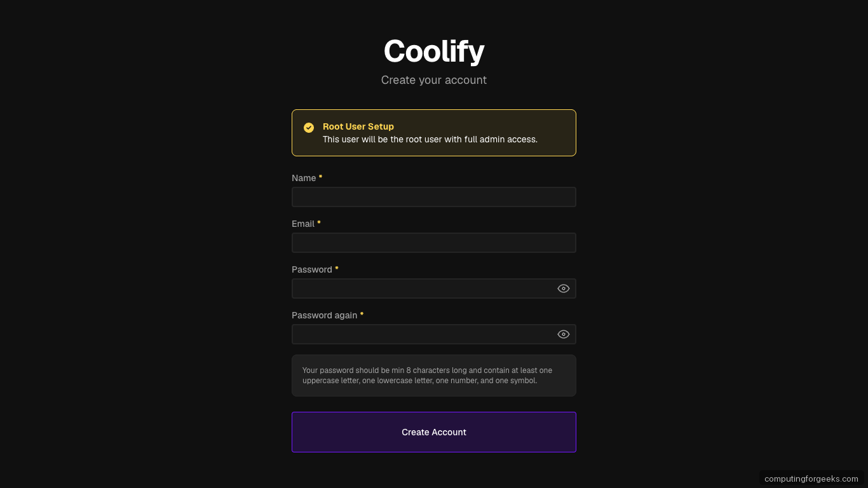Screen dimensions: 868x488
Task: Click inside the Email input field
Action: 434,243
